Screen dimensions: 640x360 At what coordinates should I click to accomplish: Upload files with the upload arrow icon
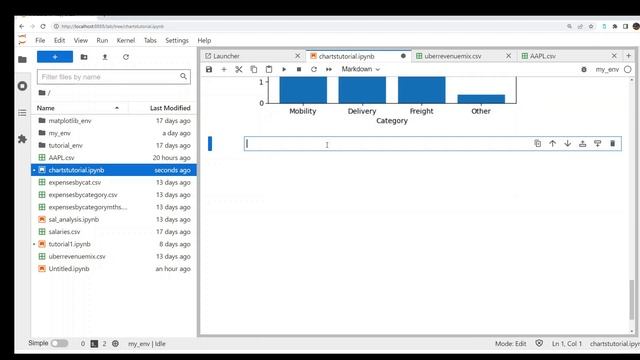[105, 57]
